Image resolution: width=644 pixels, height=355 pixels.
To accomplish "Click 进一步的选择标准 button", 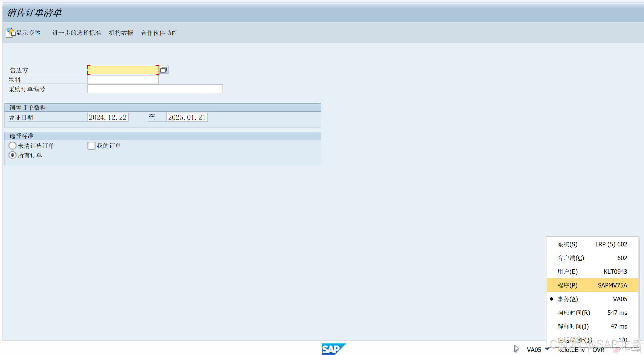I will [76, 33].
